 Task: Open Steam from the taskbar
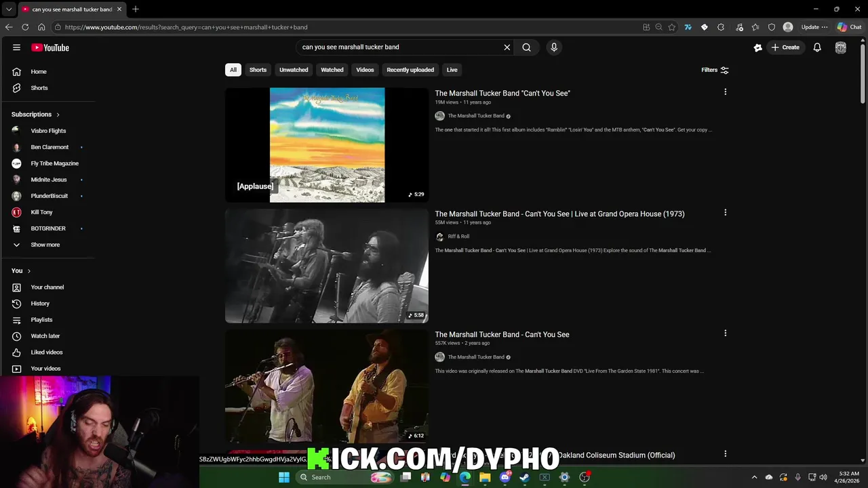point(524,477)
